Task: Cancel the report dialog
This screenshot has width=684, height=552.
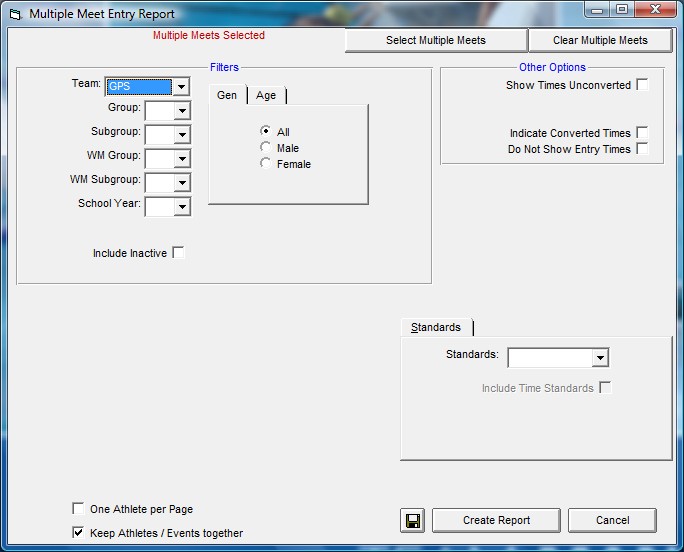Action: pos(612,520)
